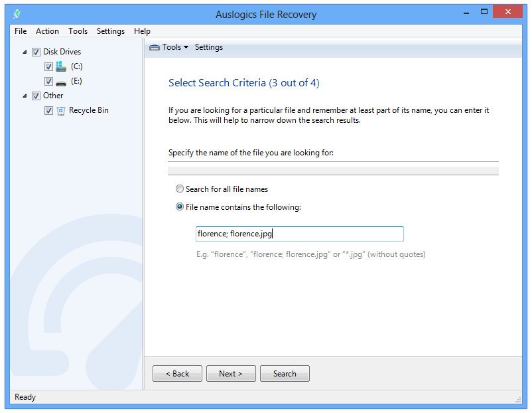Select the (C:) drive label

[x=77, y=66]
